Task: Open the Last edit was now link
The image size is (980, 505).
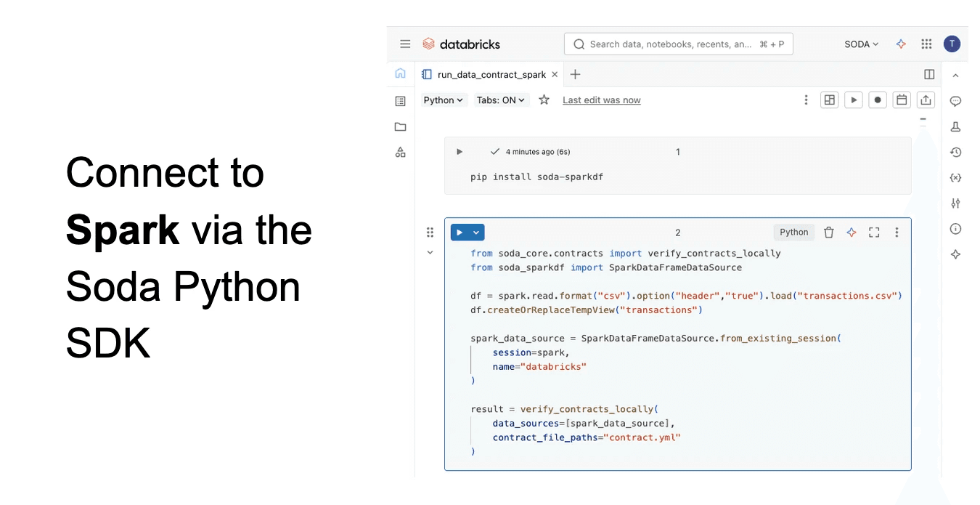Action: click(x=601, y=100)
